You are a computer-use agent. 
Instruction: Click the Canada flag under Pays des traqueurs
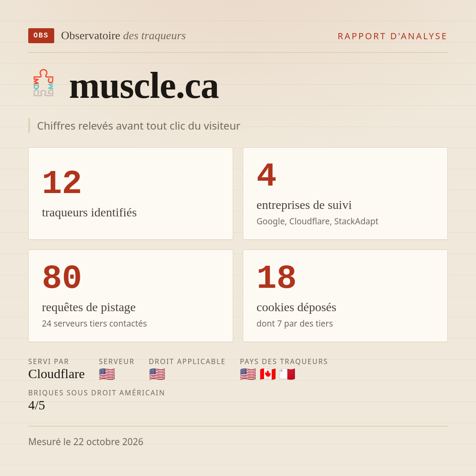(268, 374)
